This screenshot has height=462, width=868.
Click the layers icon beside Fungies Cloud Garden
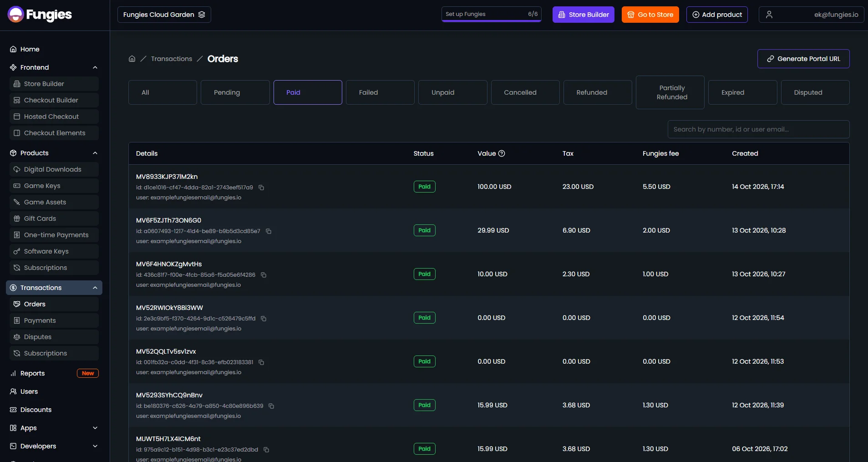coord(202,15)
